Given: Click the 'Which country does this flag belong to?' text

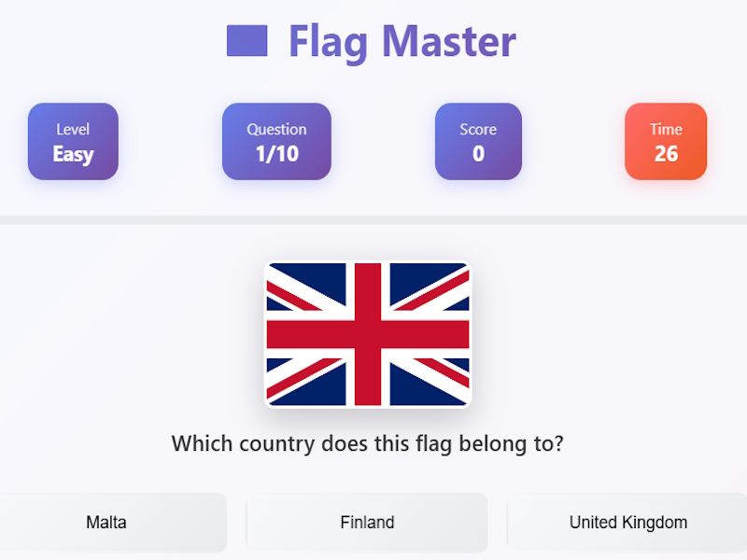Looking at the screenshot, I should pos(367,444).
